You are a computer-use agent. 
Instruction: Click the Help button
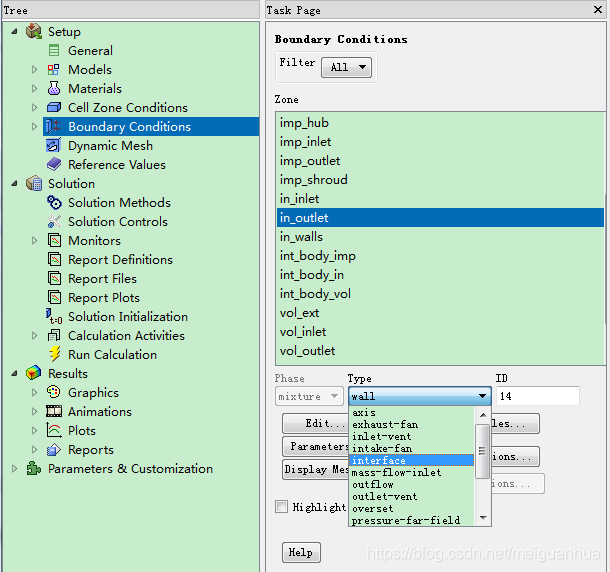tap(300, 552)
